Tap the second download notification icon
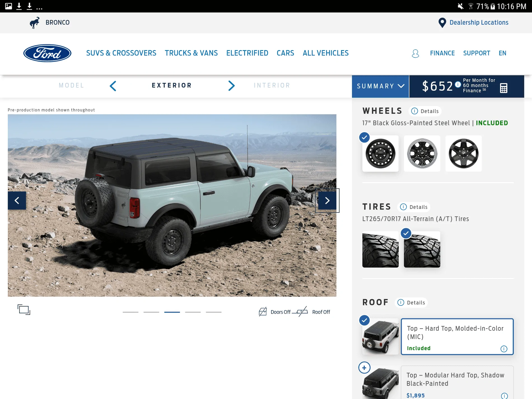 pyautogui.click(x=29, y=6)
